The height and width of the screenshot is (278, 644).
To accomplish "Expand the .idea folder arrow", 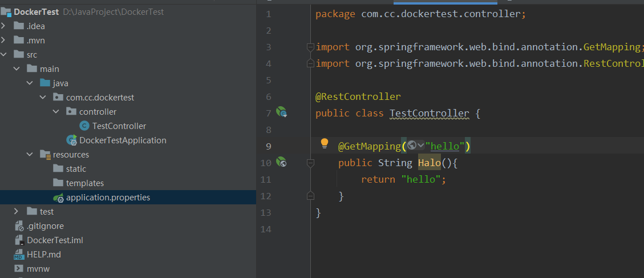I will [x=3, y=26].
